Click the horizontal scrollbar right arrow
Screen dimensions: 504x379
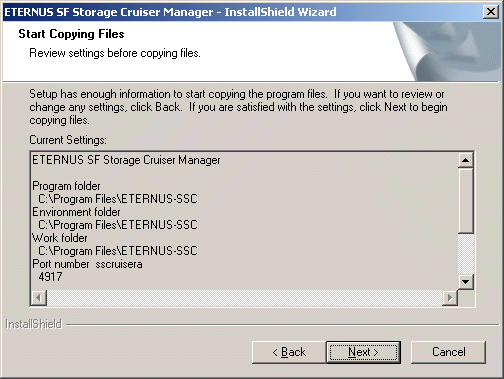[x=450, y=297]
